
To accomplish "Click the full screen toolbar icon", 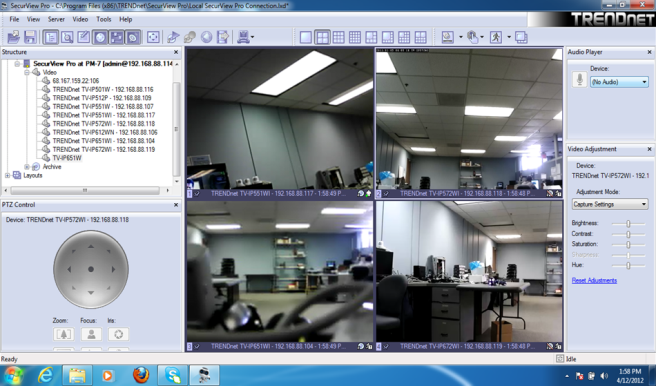I will (153, 37).
